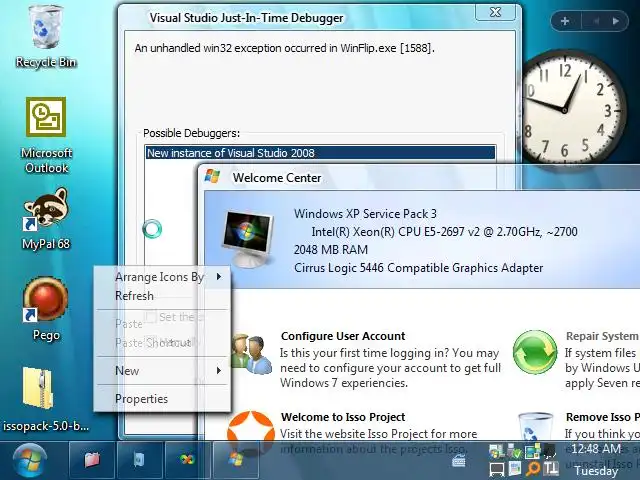The height and width of the screenshot is (480, 640).
Task: Choose Refresh in the context menu
Action: pos(135,296)
